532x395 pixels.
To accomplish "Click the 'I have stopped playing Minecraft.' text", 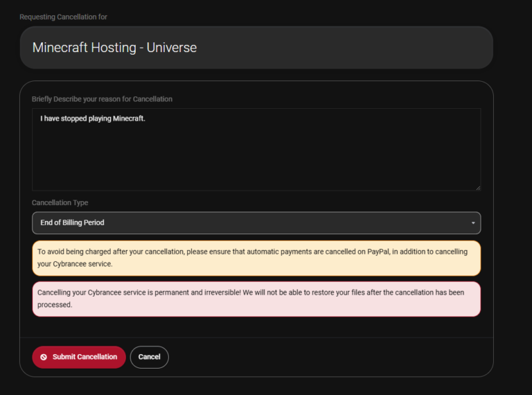I will (x=93, y=119).
